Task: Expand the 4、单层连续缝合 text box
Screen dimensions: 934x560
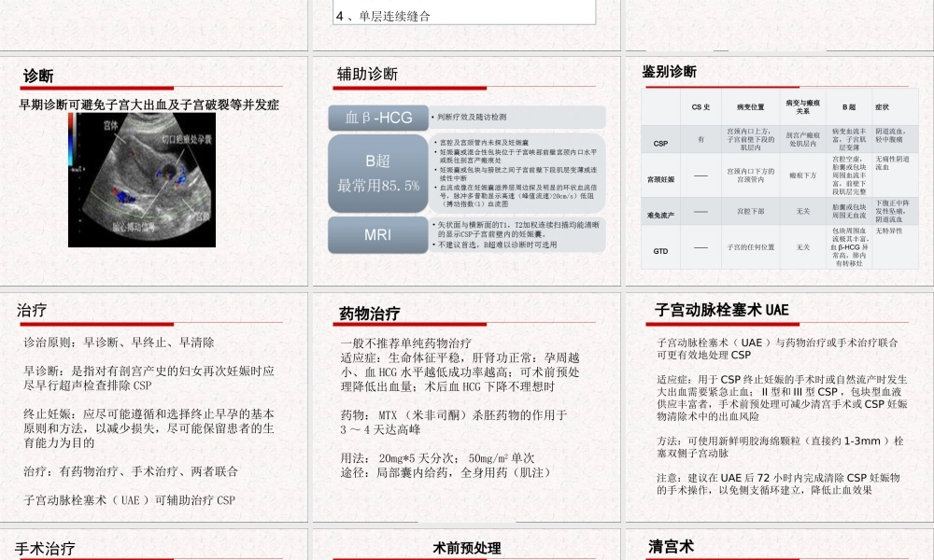Action: [461, 15]
